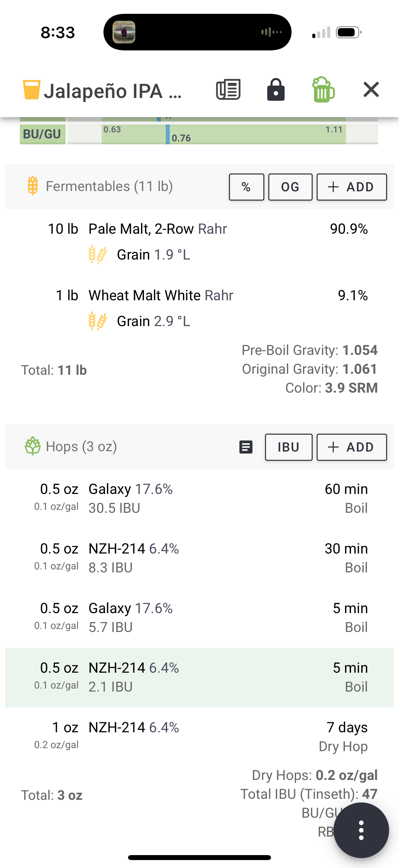Image resolution: width=399 pixels, height=868 pixels.
Task: Toggle fermentables percentage mode
Action: (246, 187)
